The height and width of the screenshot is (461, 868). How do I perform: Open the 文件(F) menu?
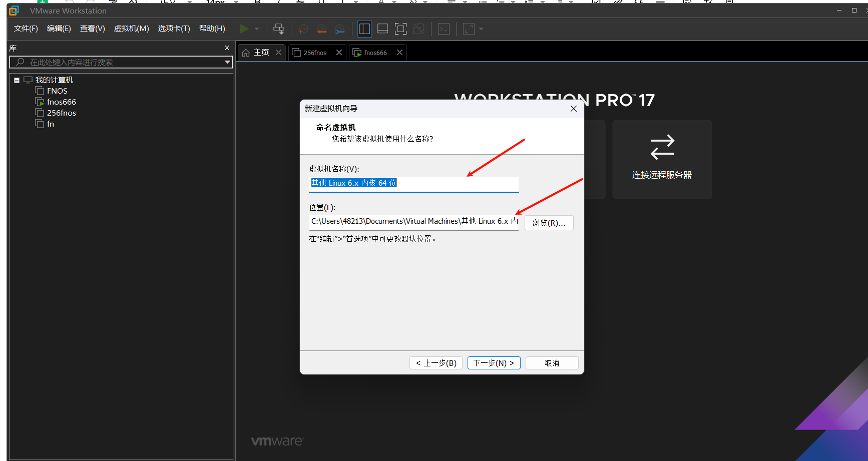pyautogui.click(x=26, y=29)
